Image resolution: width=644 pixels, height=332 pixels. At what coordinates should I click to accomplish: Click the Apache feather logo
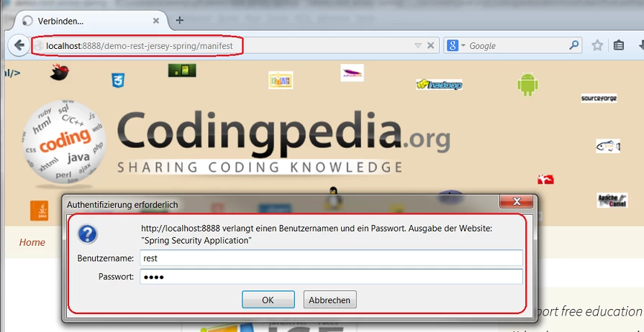click(x=352, y=73)
